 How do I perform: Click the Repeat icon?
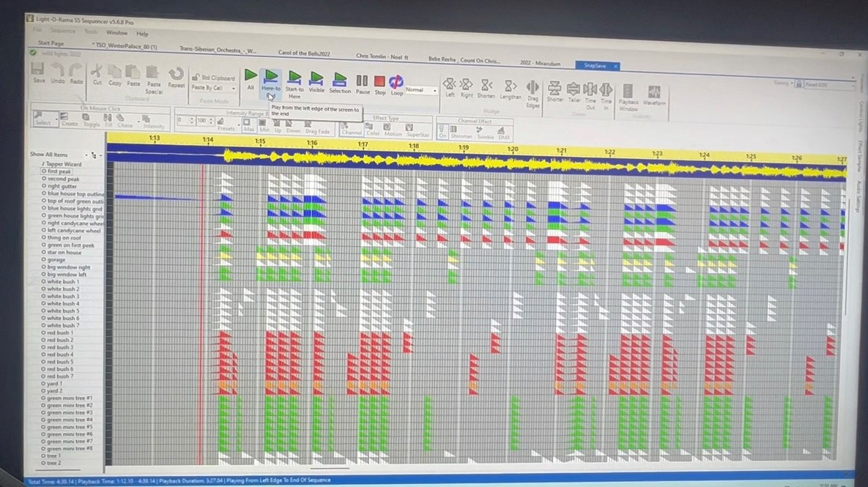[176, 77]
